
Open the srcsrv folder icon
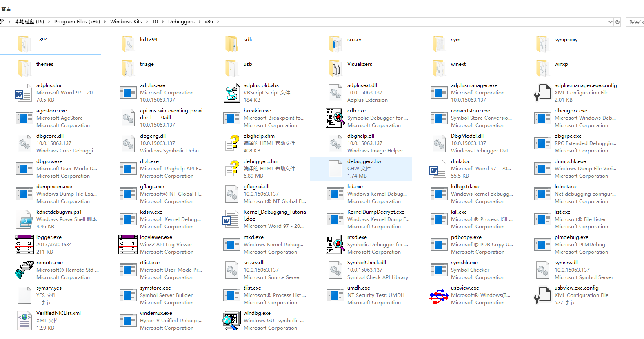[x=335, y=43]
